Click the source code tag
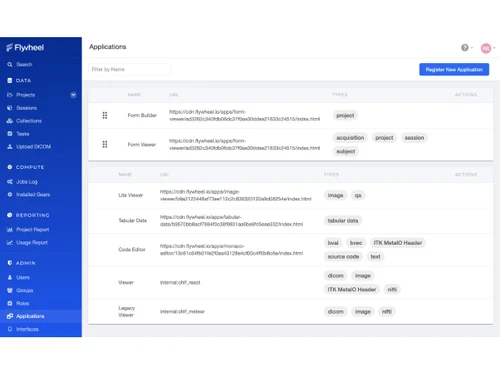500x375 pixels. (343, 257)
